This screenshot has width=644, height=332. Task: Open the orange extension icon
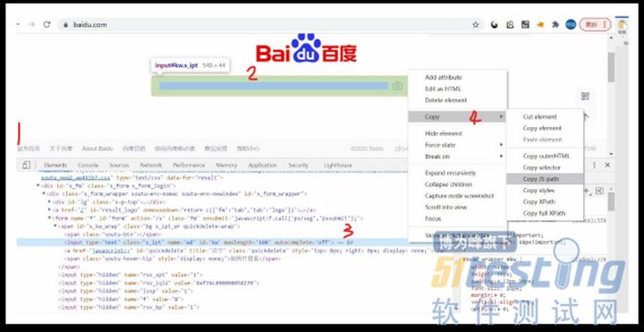pos(540,25)
